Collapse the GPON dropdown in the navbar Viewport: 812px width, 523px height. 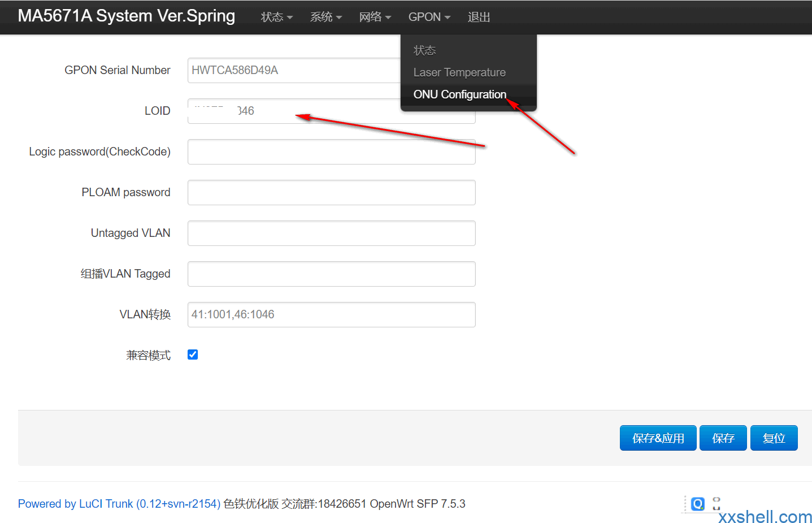pos(429,17)
